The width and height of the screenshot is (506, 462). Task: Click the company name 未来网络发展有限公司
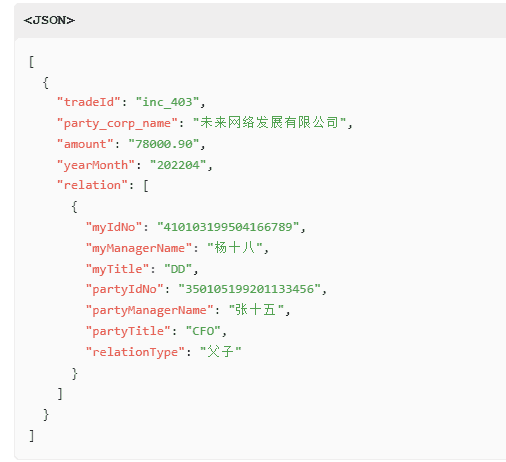coord(270,123)
